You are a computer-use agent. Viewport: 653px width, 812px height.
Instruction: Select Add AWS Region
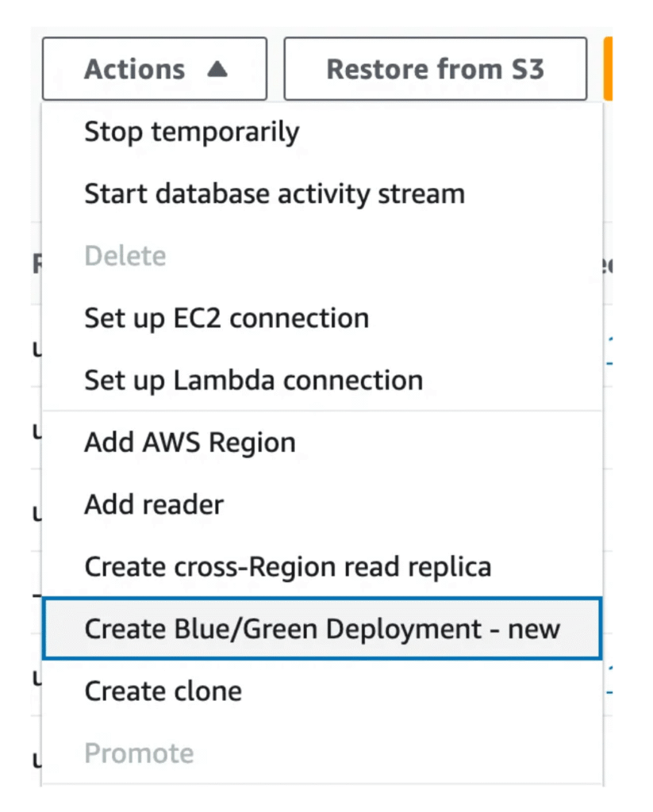(190, 442)
